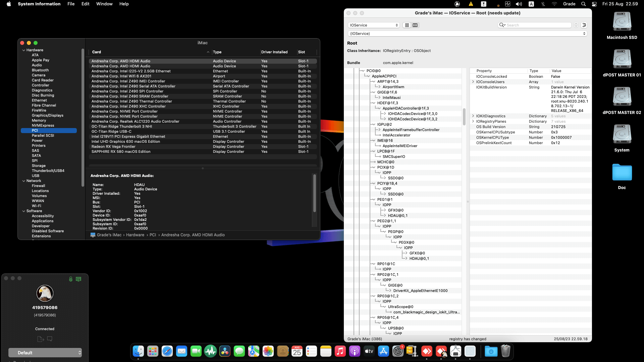Open Spotlight search in menu bar

click(x=584, y=4)
